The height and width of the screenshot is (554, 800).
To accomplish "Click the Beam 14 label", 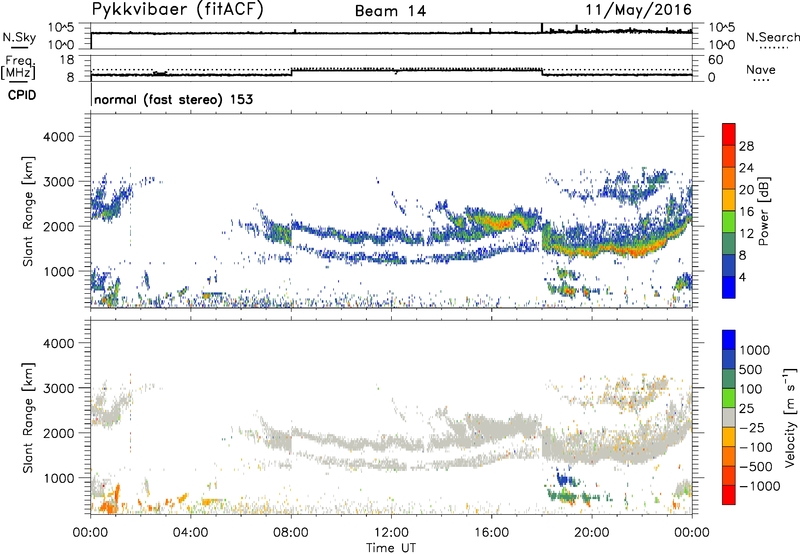I will coord(390,11).
